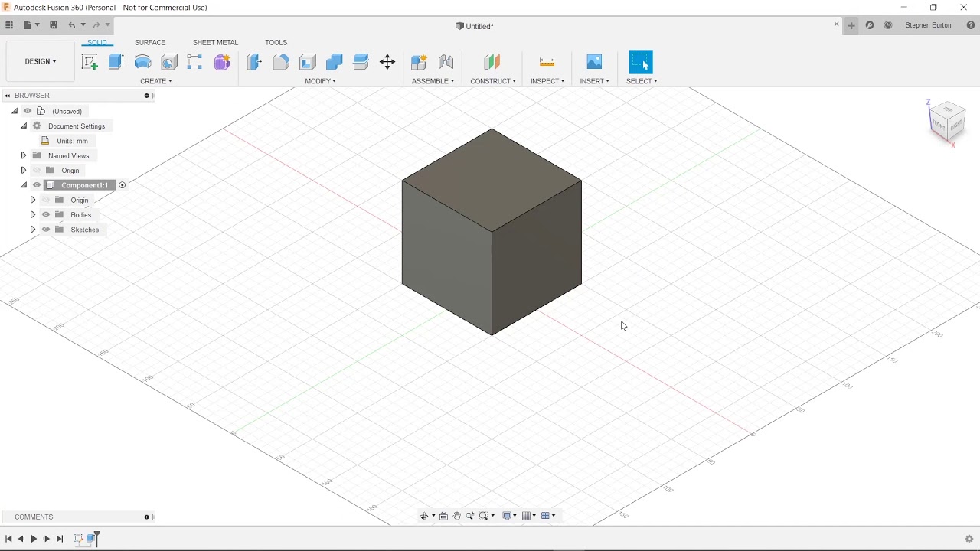
Task: Click the New Component icon
Action: click(x=419, y=62)
